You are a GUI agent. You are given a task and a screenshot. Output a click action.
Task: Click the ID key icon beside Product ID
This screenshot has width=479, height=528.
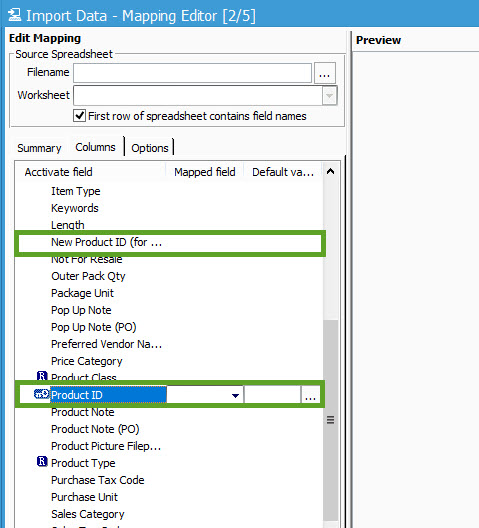pyautogui.click(x=41, y=394)
